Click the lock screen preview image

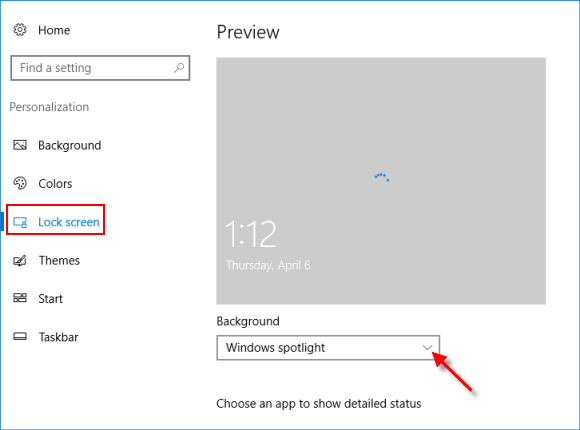click(x=381, y=181)
